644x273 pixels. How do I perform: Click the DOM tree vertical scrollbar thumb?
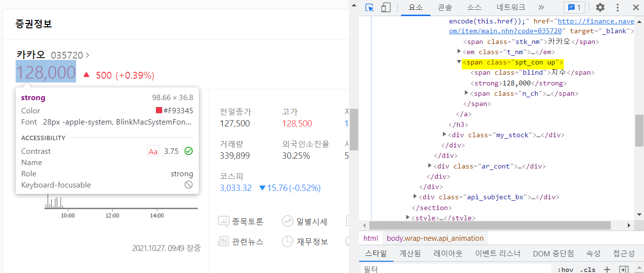pyautogui.click(x=639, y=130)
